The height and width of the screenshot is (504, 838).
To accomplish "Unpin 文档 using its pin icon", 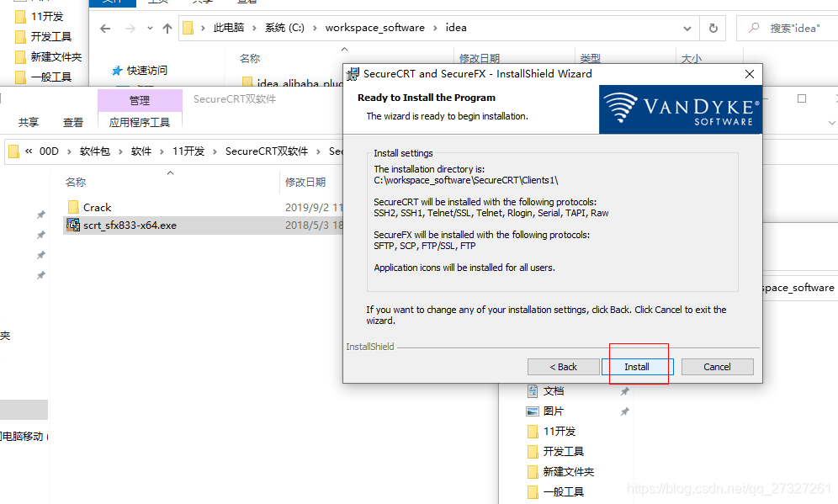I will pyautogui.click(x=624, y=391).
